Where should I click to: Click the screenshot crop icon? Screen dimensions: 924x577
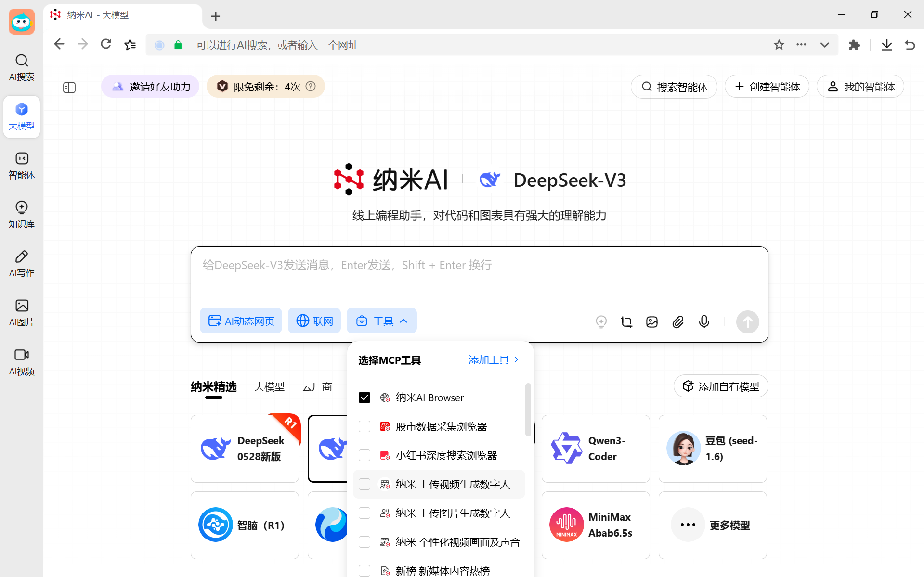pos(626,321)
